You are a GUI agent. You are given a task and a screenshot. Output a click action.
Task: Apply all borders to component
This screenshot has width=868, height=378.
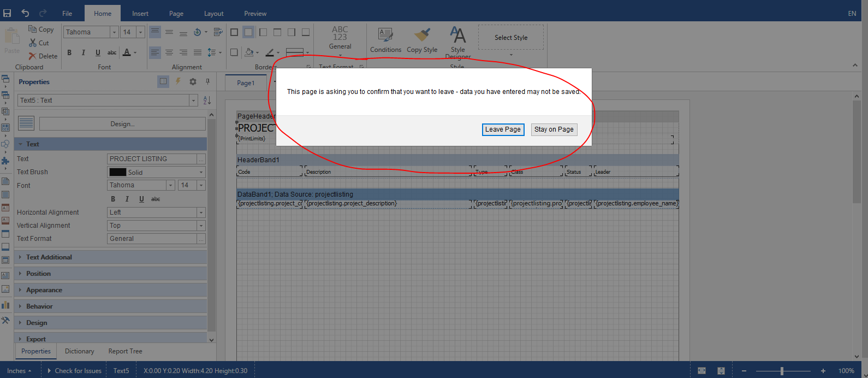234,32
